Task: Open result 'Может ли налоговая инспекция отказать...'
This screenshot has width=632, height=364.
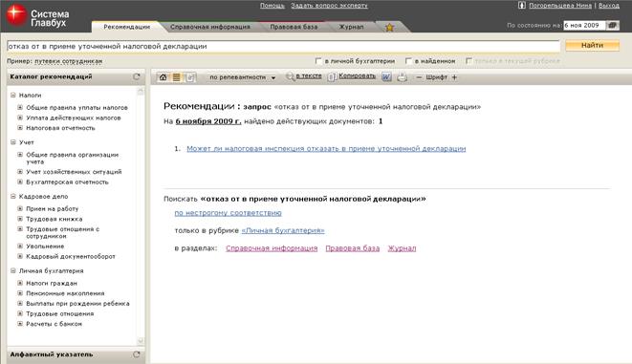Action: coord(326,149)
